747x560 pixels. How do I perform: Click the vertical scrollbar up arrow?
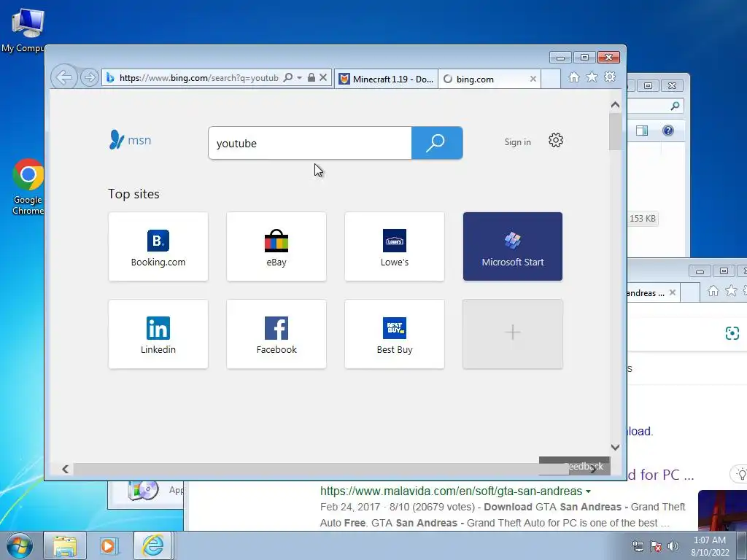tap(615, 105)
